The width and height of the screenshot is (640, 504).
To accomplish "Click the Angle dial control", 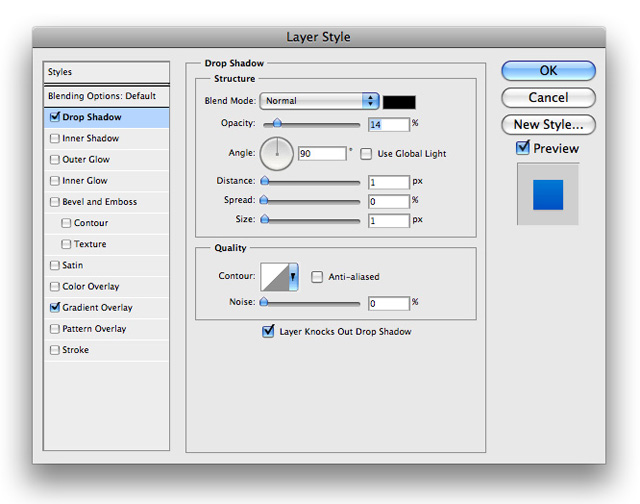I will pyautogui.click(x=277, y=154).
